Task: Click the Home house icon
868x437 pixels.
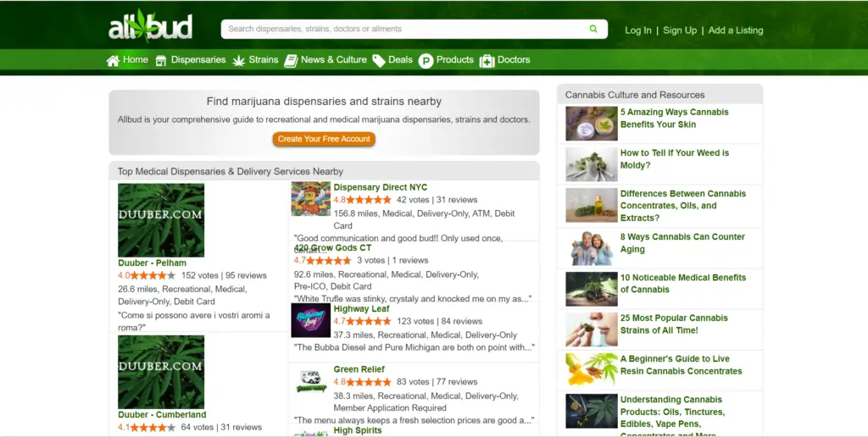Action: pos(113,60)
